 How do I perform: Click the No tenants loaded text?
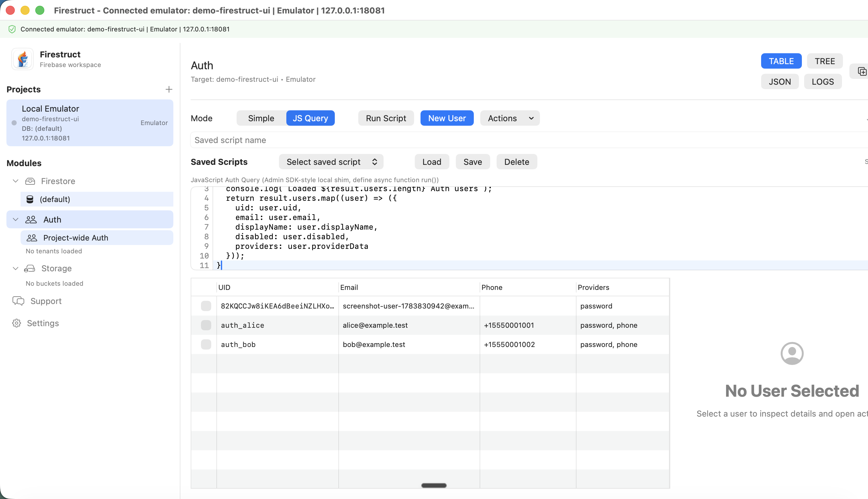coord(54,251)
